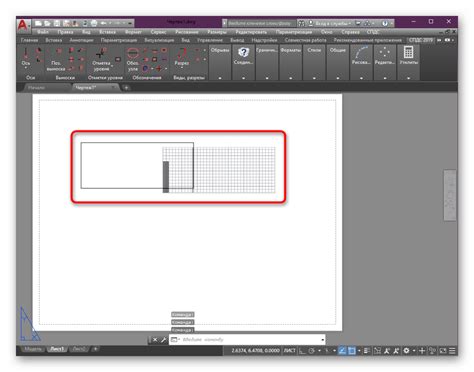
Task: Toggle the ЛИСТ paper/model space button
Action: 290,351
